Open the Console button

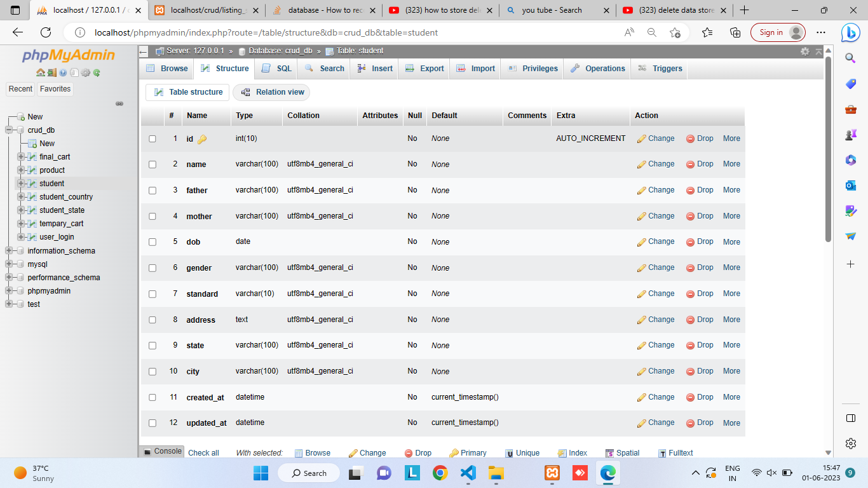(162, 451)
